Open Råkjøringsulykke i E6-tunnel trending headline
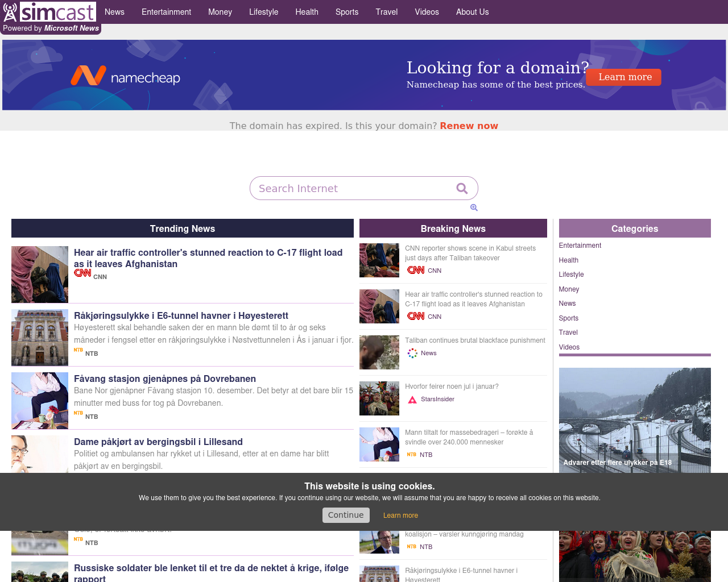This screenshot has width=728, height=582. click(181, 315)
